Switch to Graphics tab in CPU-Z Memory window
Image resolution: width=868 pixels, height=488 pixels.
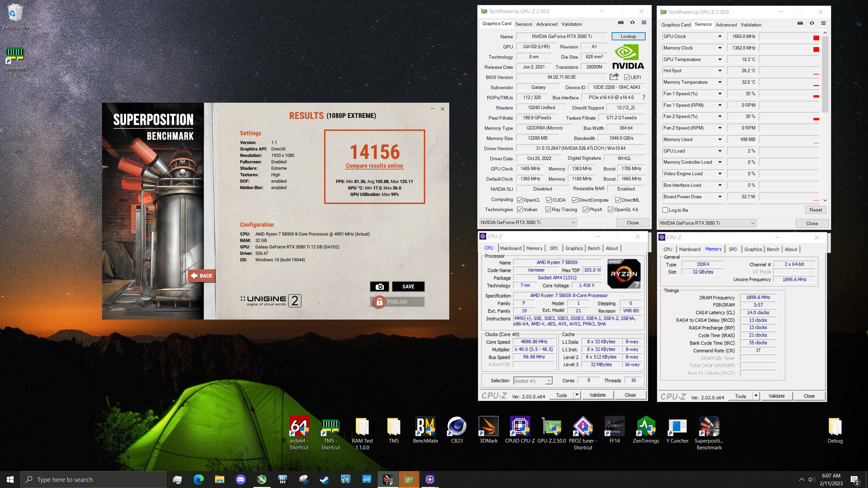coord(753,249)
